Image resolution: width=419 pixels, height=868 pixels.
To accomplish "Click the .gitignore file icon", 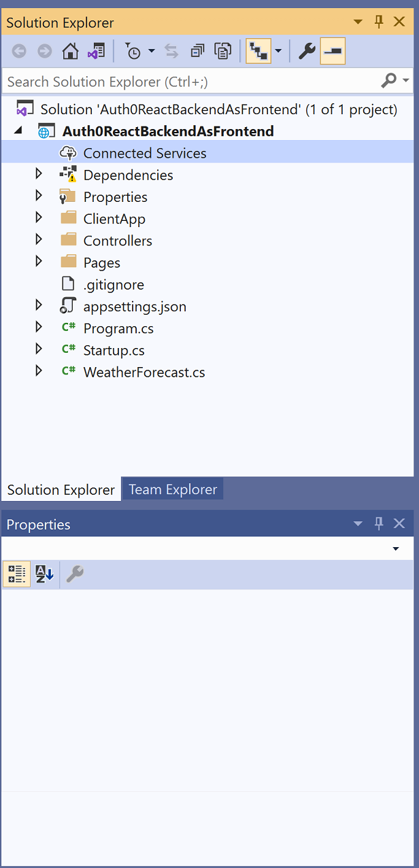I will [68, 284].
